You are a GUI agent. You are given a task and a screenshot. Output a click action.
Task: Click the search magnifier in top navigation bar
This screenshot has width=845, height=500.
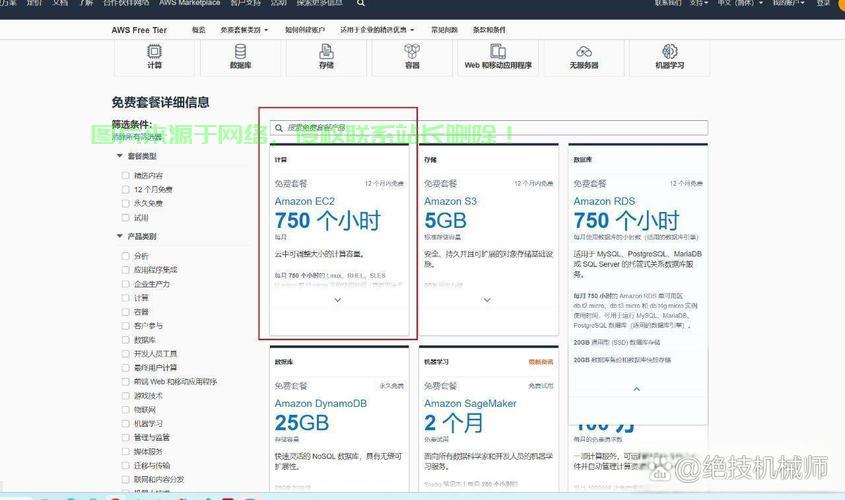(x=361, y=3)
